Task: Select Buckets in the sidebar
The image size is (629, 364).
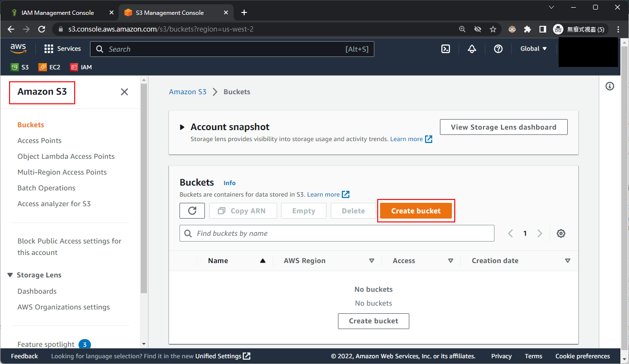Action: [31, 125]
